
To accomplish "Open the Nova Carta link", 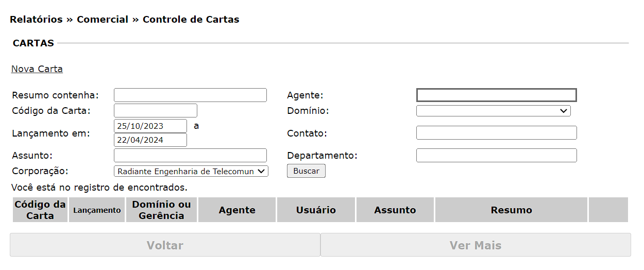I will pyautogui.click(x=37, y=69).
